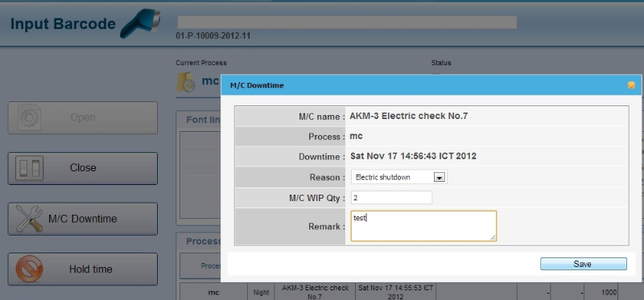Click the Current Process label
The width and height of the screenshot is (644, 300).
(201, 63)
